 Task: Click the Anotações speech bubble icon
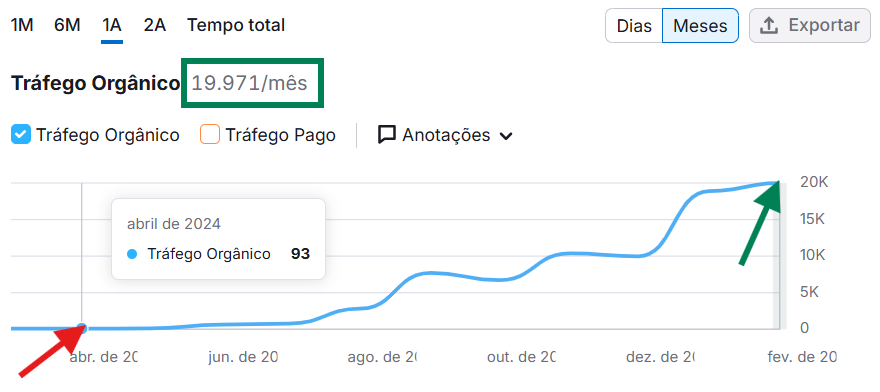387,135
